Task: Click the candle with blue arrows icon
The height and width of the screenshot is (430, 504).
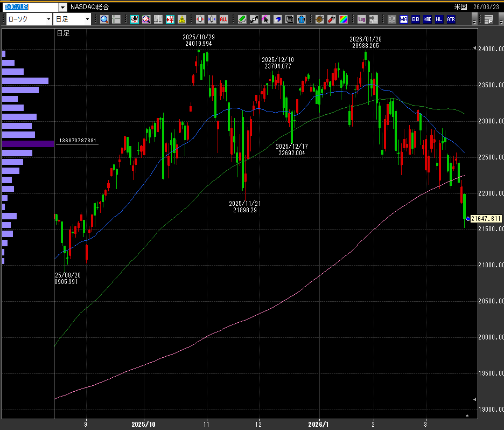Action: tap(212, 19)
